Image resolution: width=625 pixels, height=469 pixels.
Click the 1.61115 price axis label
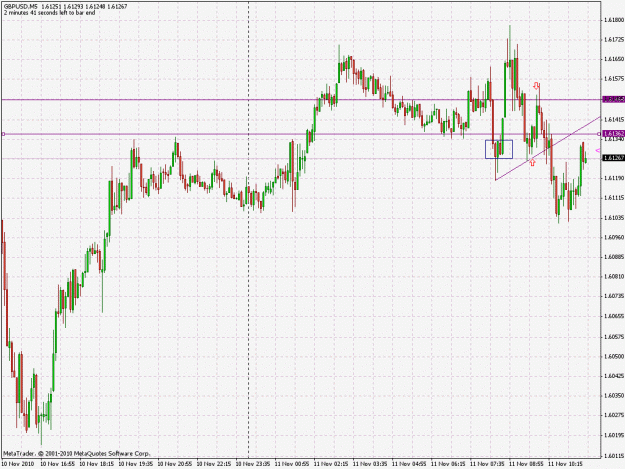click(614, 198)
